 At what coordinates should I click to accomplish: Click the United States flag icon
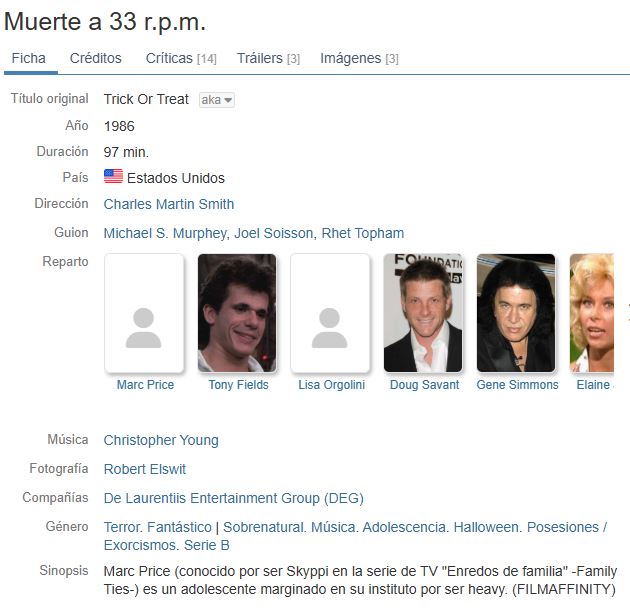click(113, 176)
